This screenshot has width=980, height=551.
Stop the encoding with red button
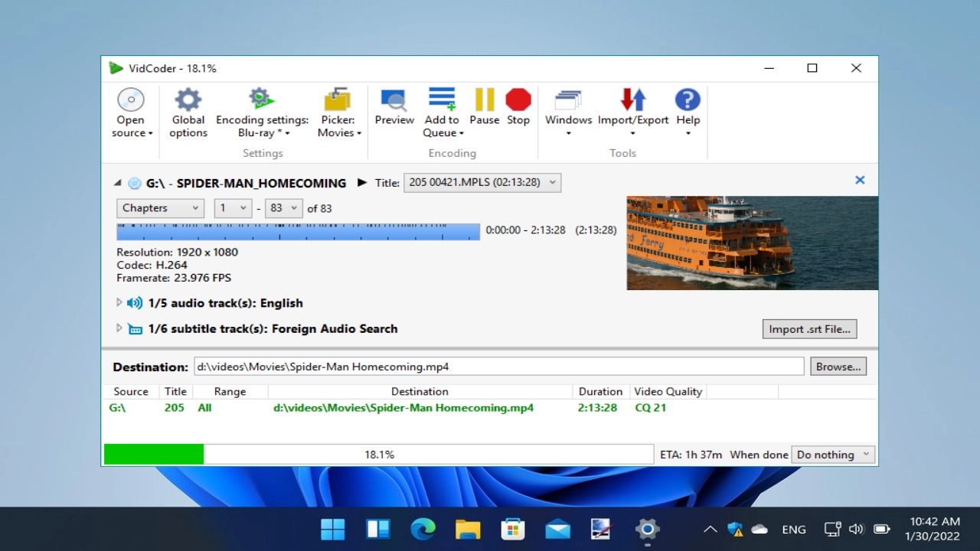pos(518,106)
